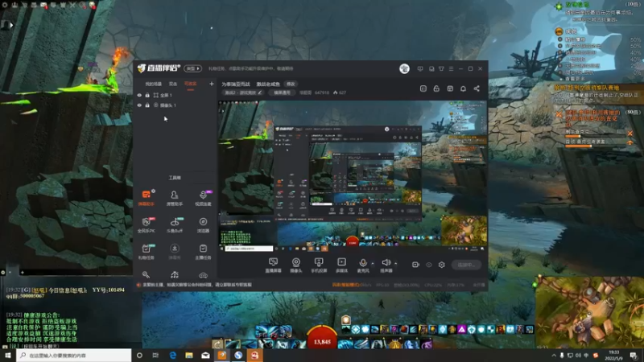
Task: Toggle visibility of source 全屏 1
Action: (x=139, y=95)
